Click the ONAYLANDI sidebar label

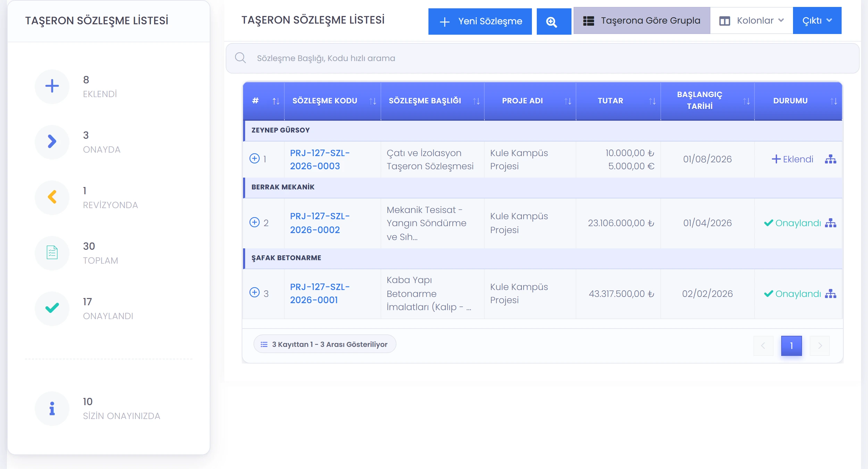pos(108,316)
